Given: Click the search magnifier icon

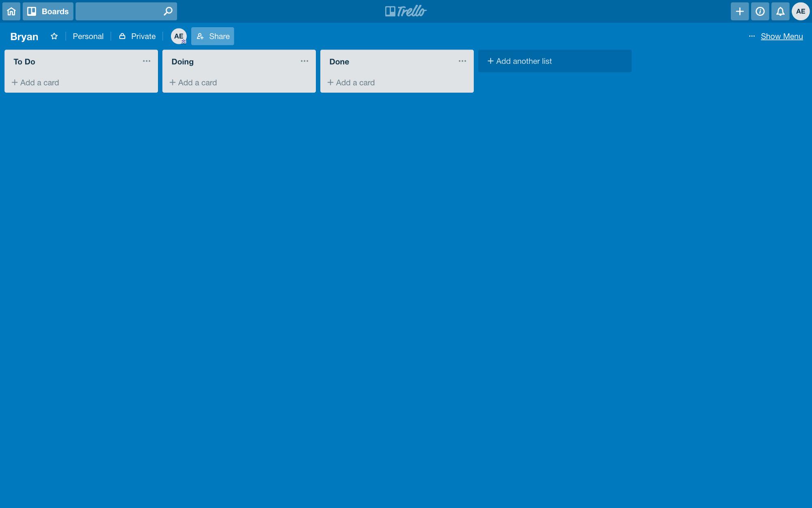Looking at the screenshot, I should pos(168,11).
